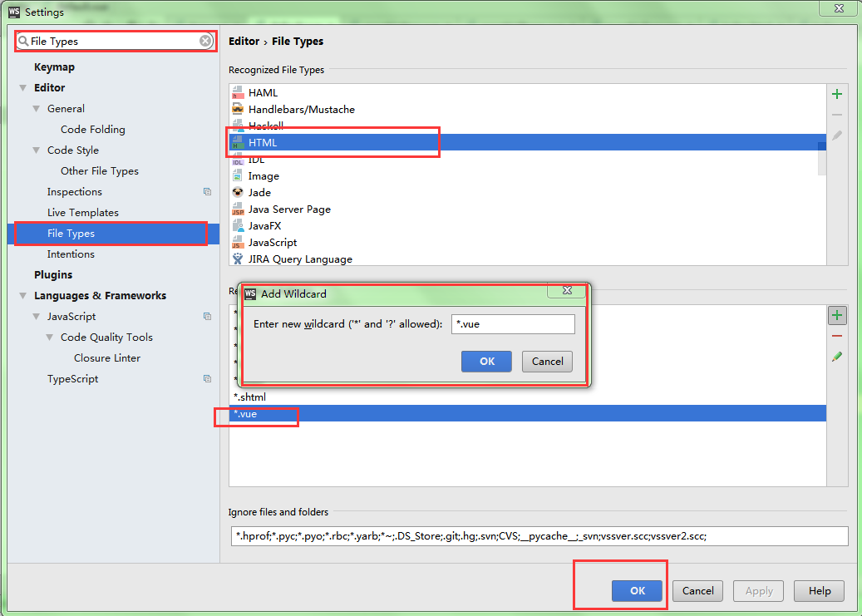Screen dimensions: 862x616
Task: Click the JIRA Query Language icon
Action: (x=238, y=259)
